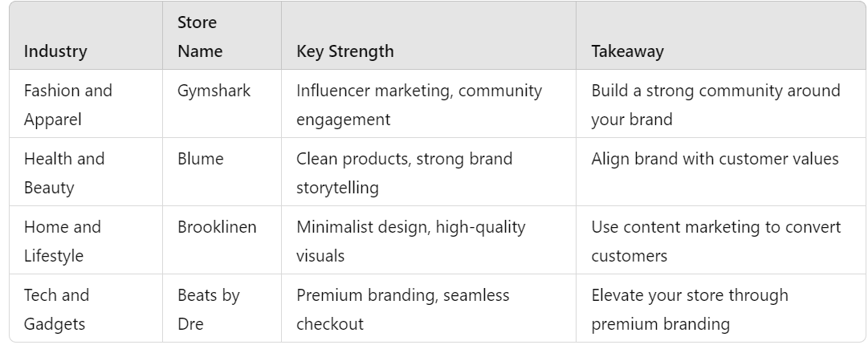This screenshot has height=349, width=868.
Task: Click the Store Name column header
Action: (x=200, y=37)
